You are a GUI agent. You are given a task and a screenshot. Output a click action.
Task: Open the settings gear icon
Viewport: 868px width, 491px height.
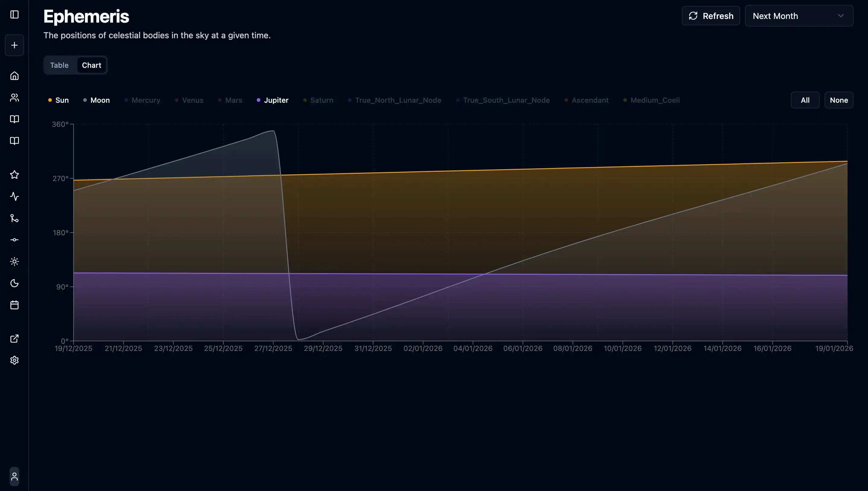click(14, 360)
